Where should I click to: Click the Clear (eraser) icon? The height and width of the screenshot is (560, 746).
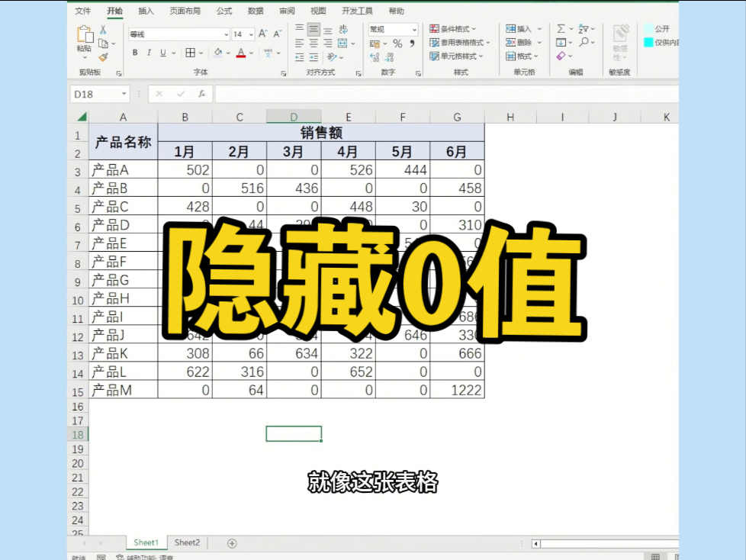click(561, 55)
